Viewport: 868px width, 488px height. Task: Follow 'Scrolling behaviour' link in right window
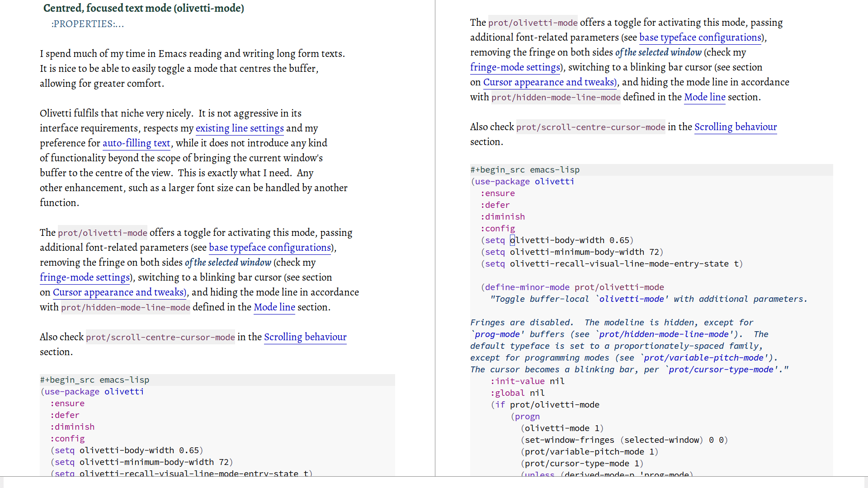click(736, 127)
